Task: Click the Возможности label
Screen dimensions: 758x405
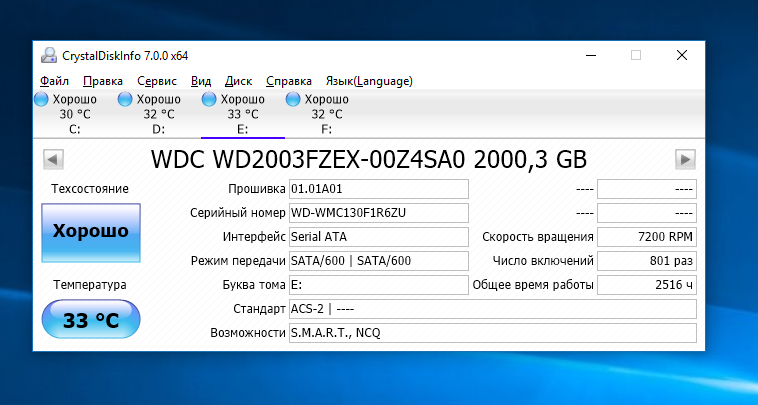Action: click(x=248, y=333)
